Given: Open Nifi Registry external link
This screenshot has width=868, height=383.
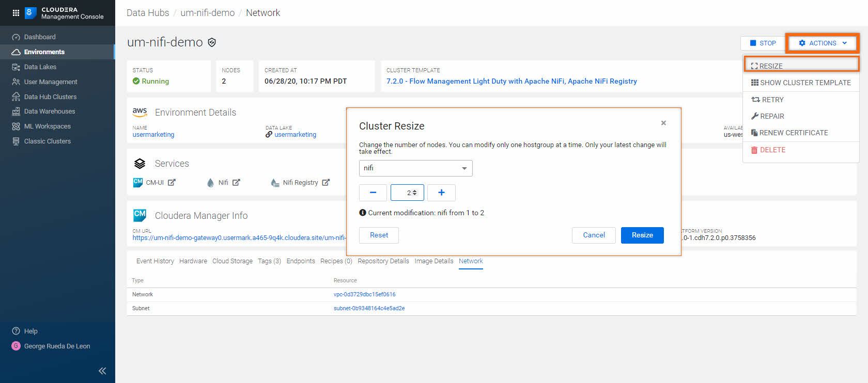Looking at the screenshot, I should (326, 182).
